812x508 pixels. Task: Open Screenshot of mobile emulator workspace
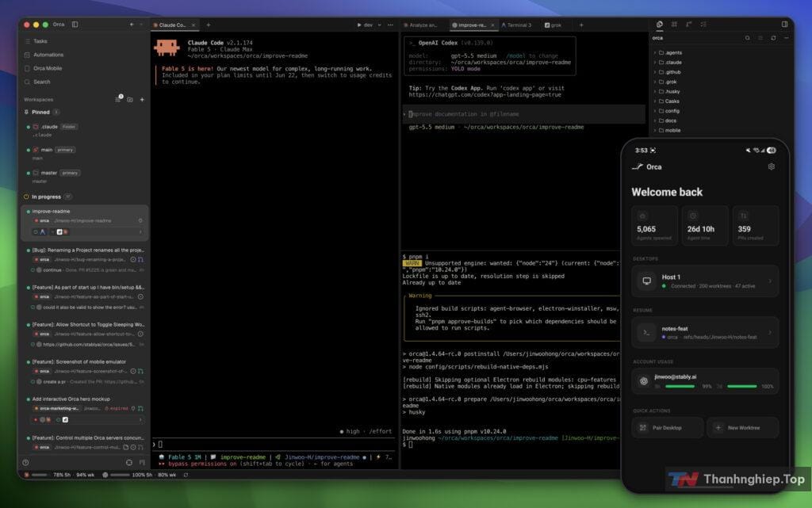[86, 371]
